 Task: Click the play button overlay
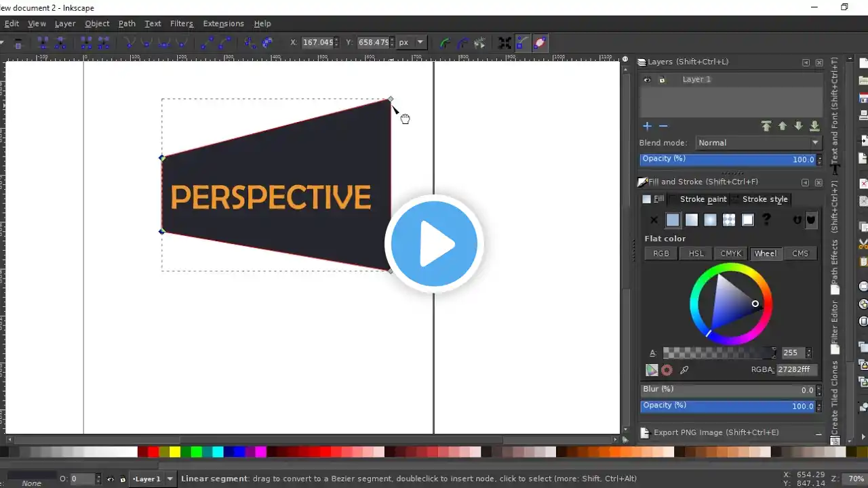[434, 244]
